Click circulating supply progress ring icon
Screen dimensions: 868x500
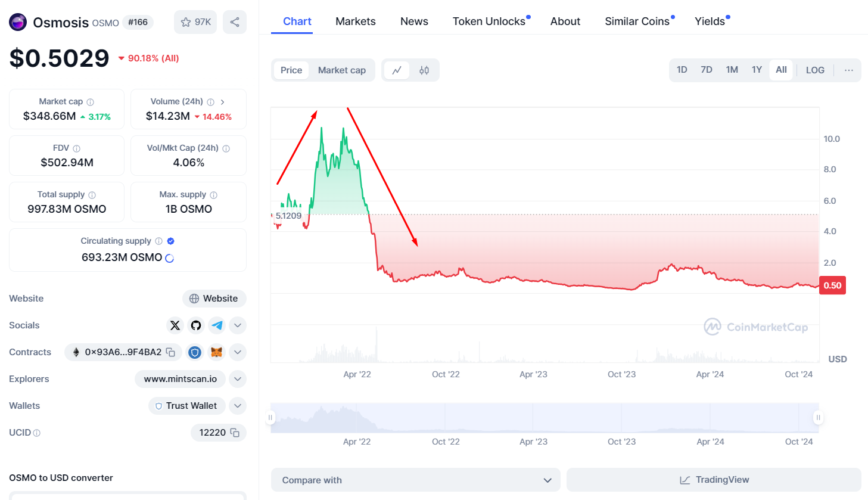(x=169, y=258)
